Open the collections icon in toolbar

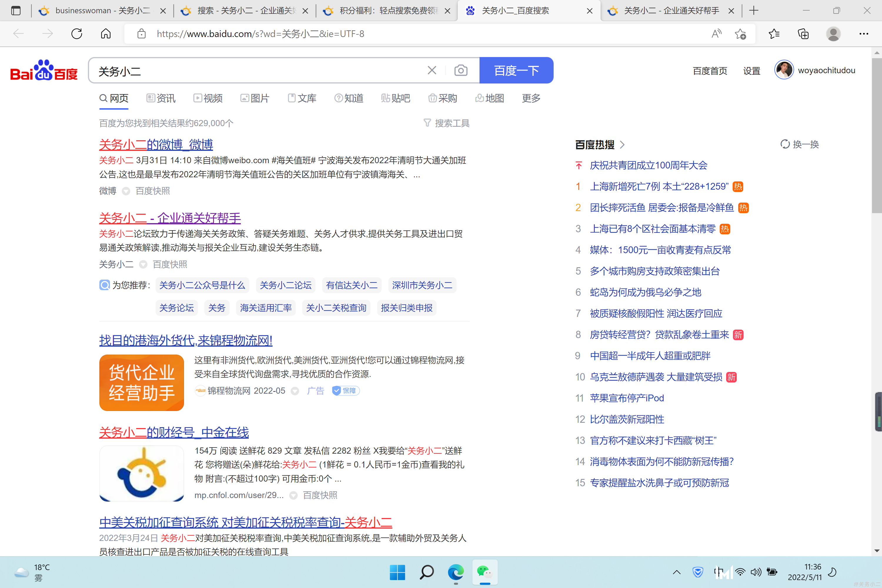[x=803, y=34]
